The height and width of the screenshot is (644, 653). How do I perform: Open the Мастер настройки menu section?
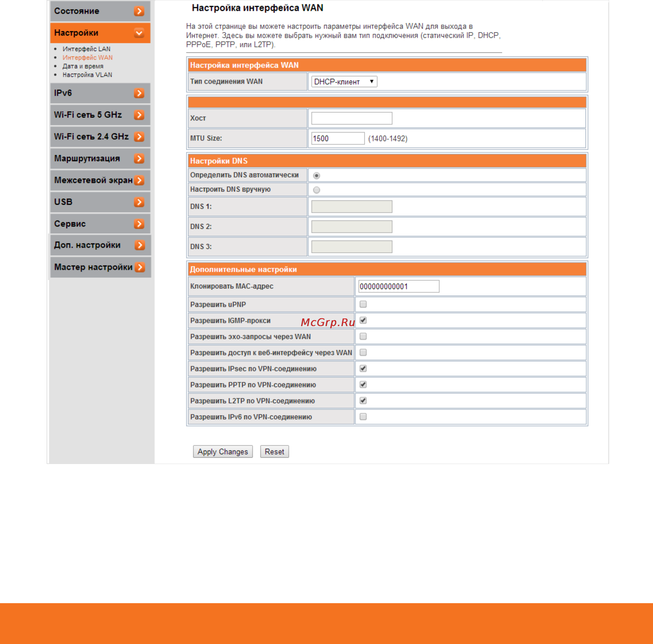(100, 267)
